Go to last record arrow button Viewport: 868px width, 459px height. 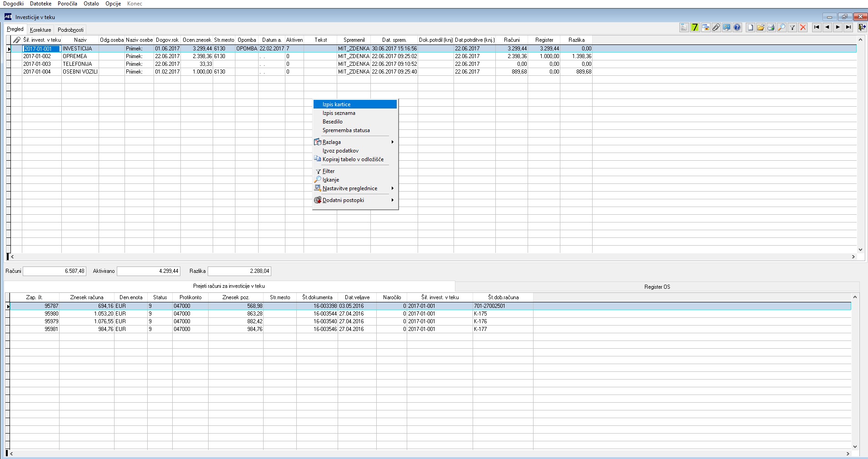848,28
